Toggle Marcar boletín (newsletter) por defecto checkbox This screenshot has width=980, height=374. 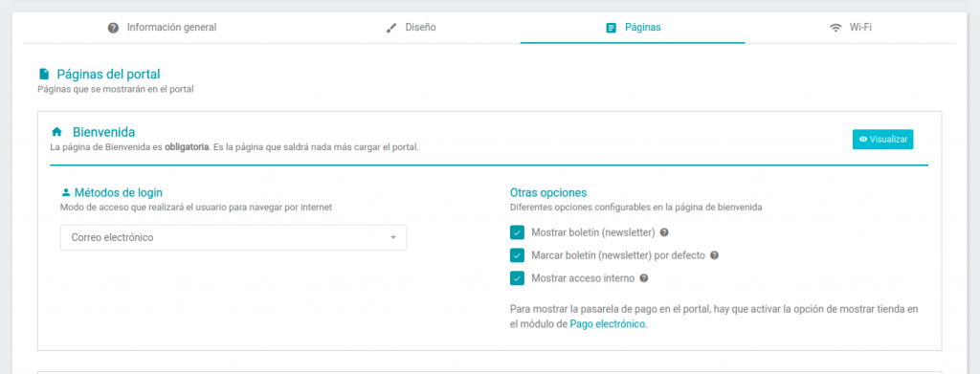(517, 255)
